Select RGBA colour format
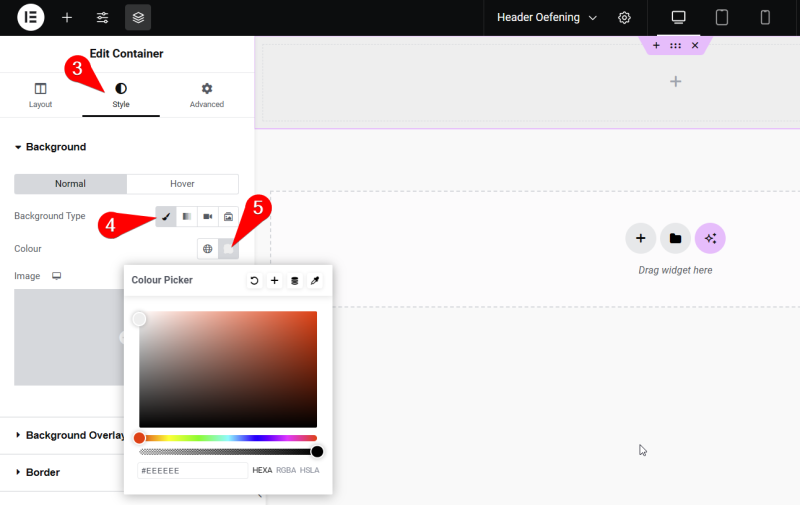 click(x=286, y=470)
